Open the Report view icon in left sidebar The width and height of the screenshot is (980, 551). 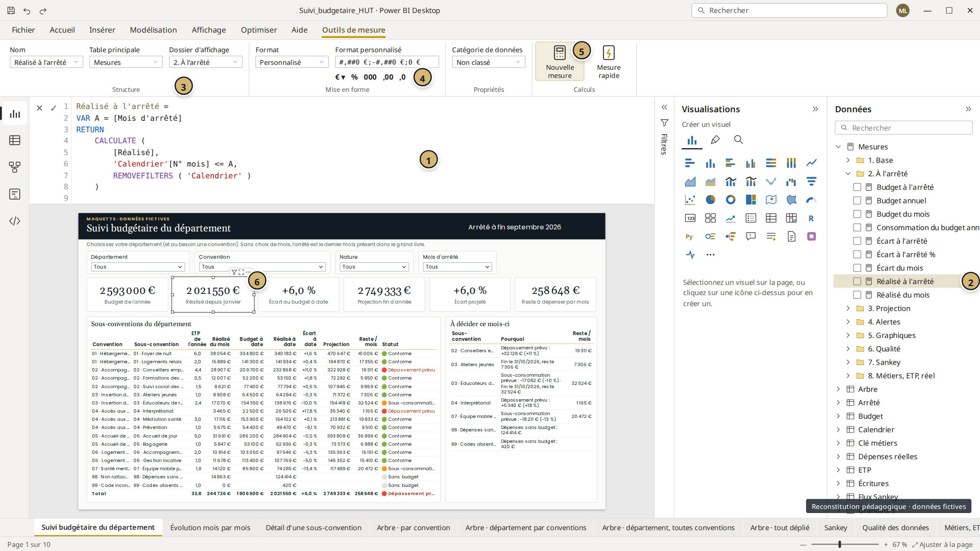coord(15,114)
